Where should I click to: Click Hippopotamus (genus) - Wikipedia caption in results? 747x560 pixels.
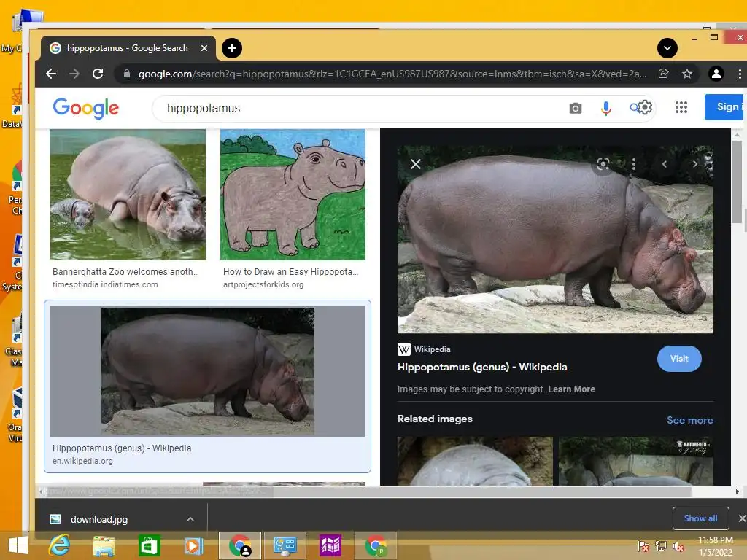122,448
